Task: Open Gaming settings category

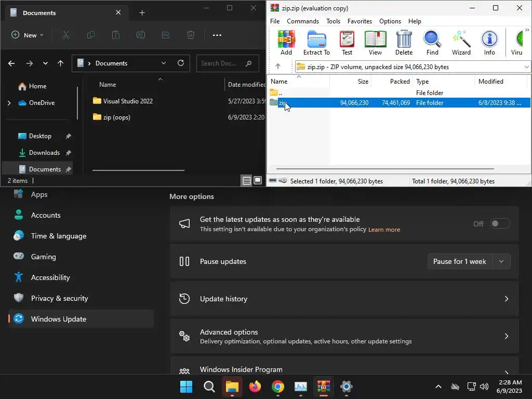Action: [81, 257]
